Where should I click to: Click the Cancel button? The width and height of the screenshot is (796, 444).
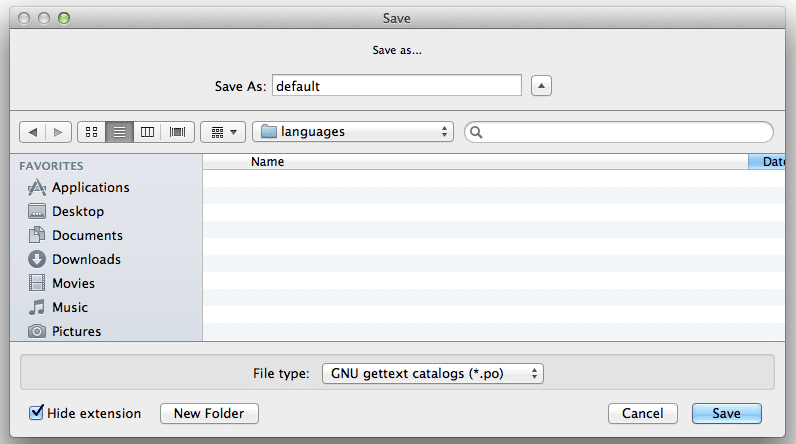coord(642,413)
